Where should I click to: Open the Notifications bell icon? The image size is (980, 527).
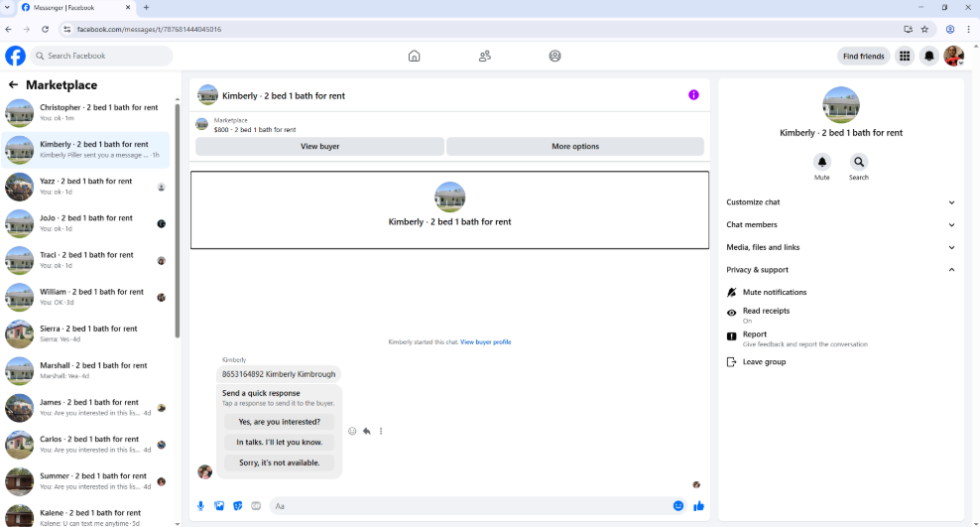[929, 57]
